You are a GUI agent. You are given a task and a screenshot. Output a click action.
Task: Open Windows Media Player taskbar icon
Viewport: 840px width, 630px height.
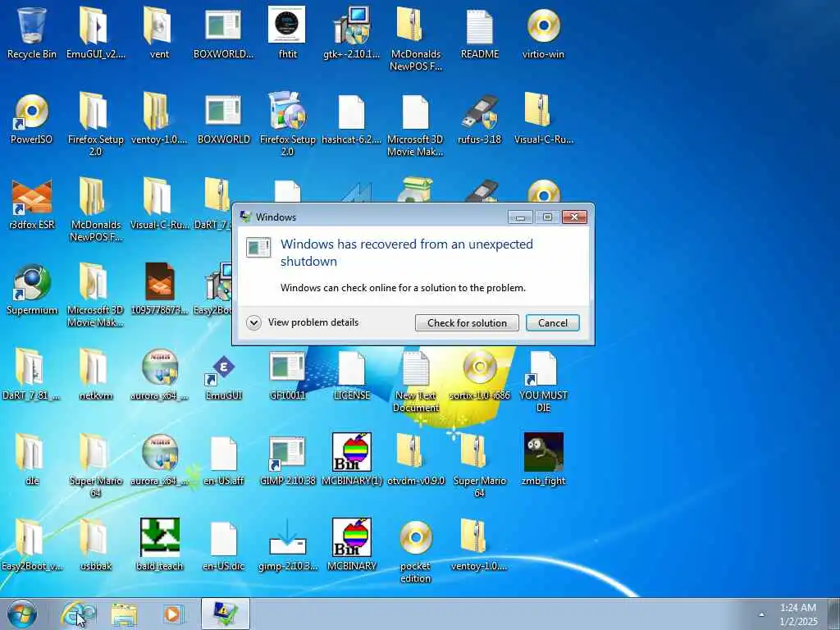pyautogui.click(x=172, y=614)
